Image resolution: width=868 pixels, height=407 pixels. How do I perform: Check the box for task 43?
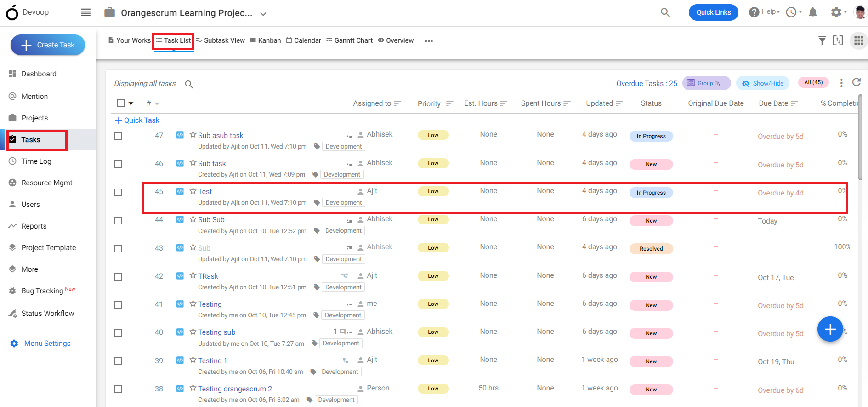click(x=118, y=249)
